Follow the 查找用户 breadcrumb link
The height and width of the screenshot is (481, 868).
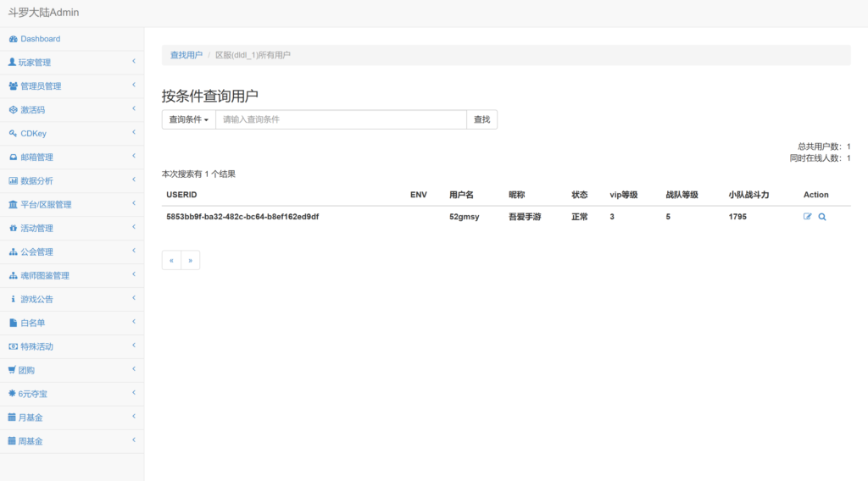186,55
